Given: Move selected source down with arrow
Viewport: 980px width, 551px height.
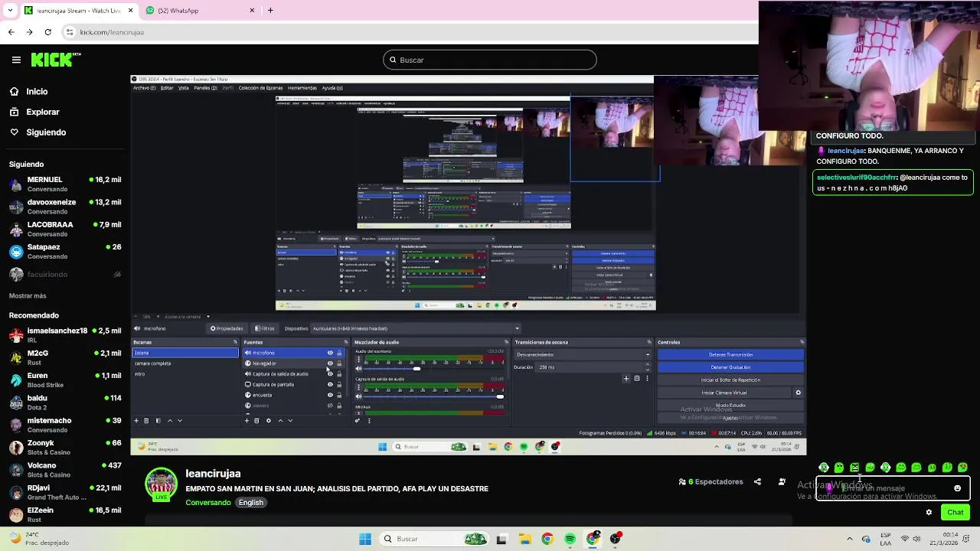Looking at the screenshot, I should [290, 420].
